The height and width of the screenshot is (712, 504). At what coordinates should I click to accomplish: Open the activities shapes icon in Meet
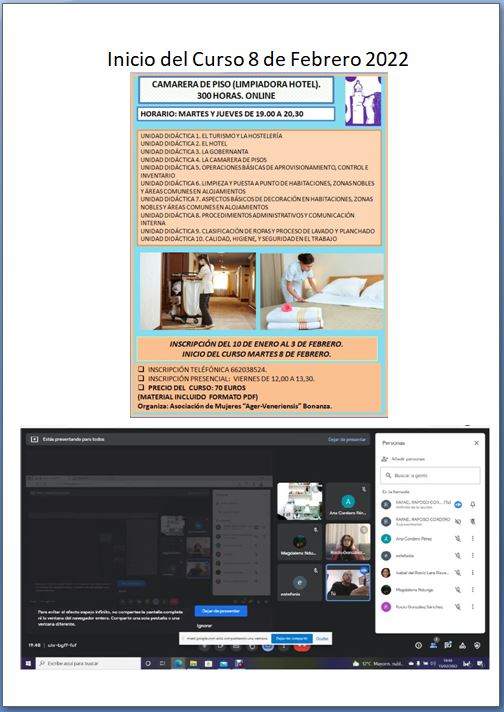click(x=463, y=645)
